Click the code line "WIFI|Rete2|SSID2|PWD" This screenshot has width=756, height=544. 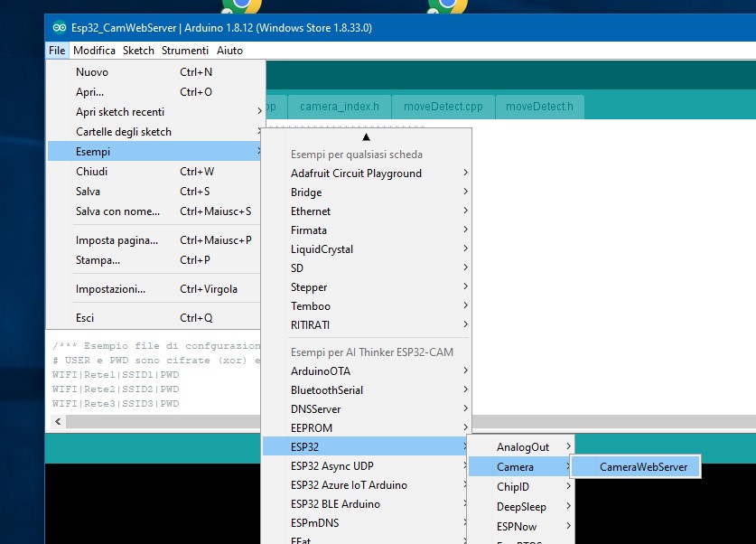116,389
